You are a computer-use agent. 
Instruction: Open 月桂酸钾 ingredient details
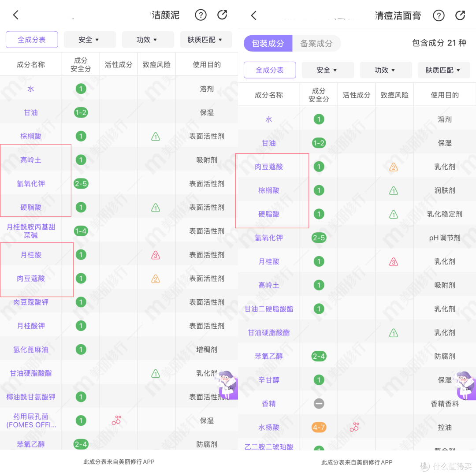pyautogui.click(x=31, y=326)
